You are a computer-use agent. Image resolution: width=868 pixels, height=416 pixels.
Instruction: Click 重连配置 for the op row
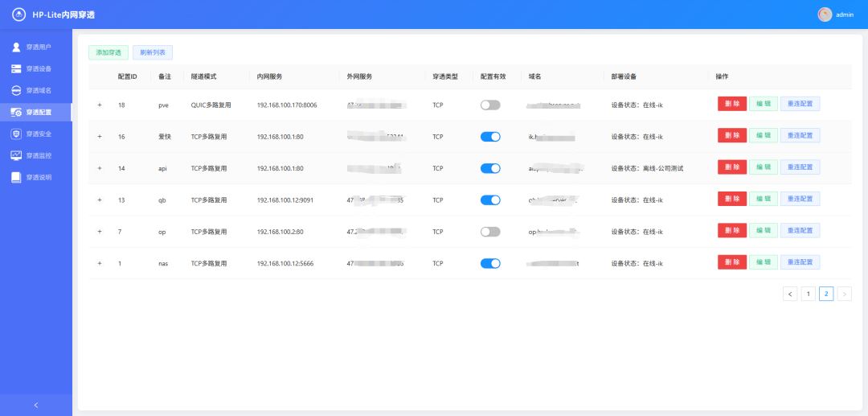[800, 231]
